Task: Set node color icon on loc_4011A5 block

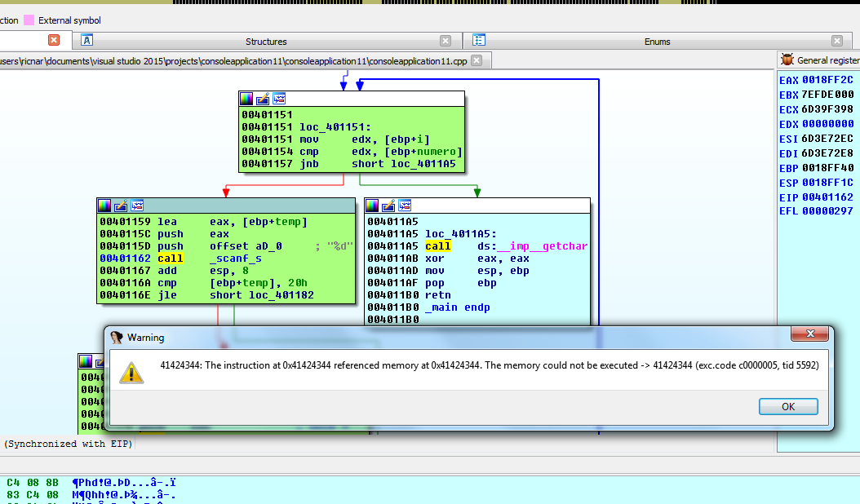Action: pyautogui.click(x=372, y=206)
